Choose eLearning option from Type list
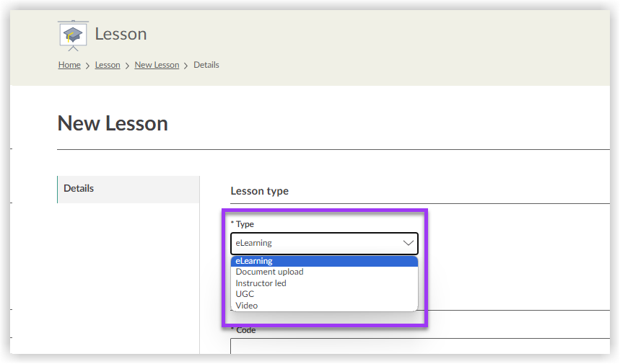Screen dimensions: 620x364 coord(324,261)
